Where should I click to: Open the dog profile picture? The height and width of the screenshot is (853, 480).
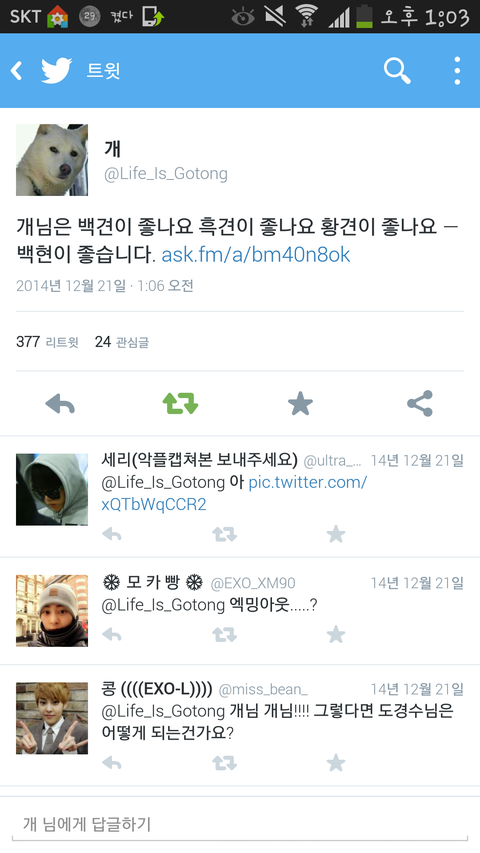point(52,160)
